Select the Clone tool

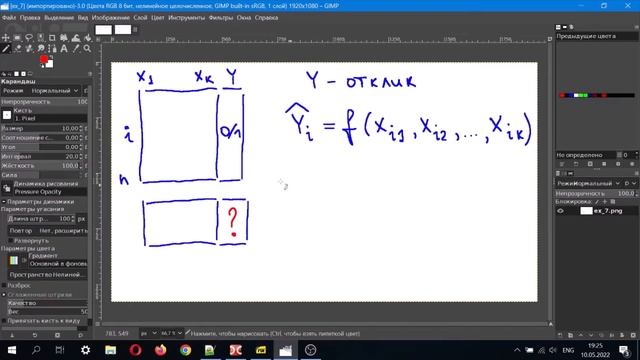(29, 49)
